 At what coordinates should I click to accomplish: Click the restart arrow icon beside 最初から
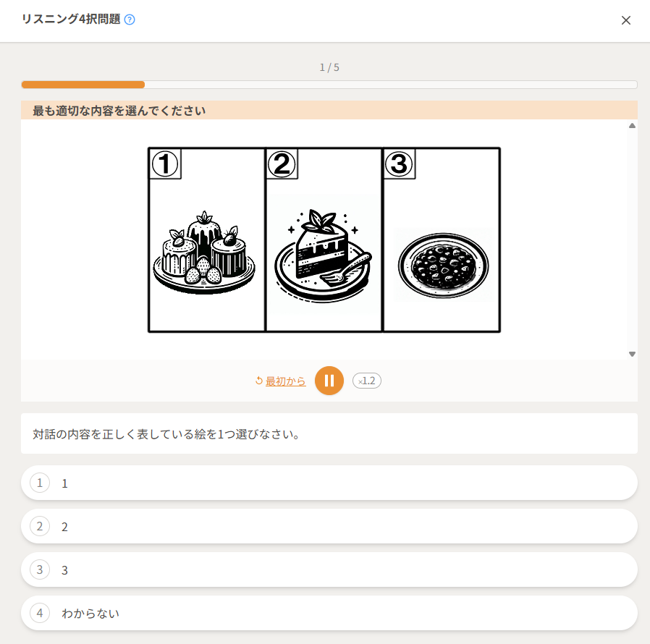(x=259, y=381)
